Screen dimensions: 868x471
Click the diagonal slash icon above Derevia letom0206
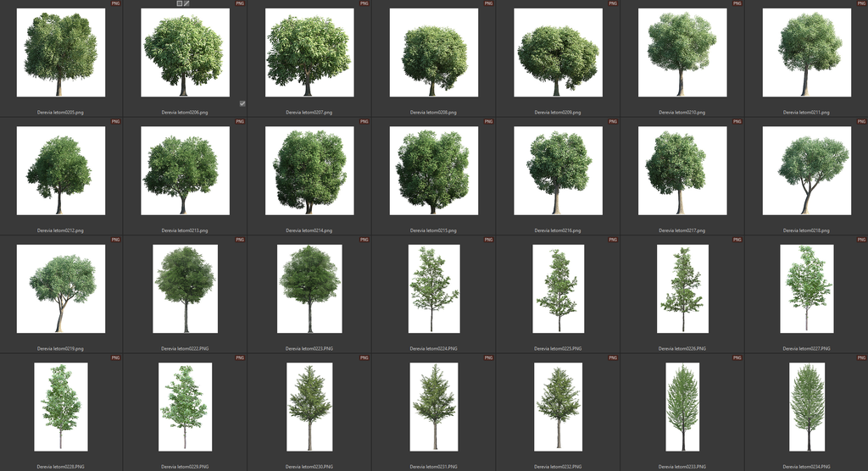[186, 3]
